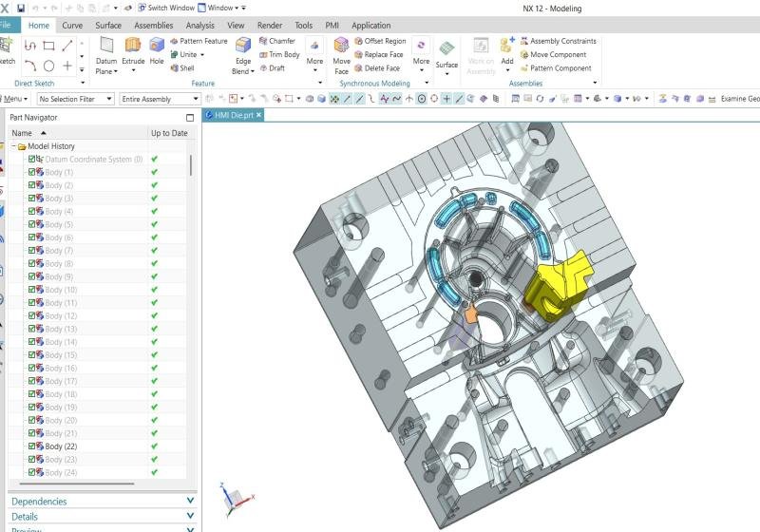Toggle the Body (22) checkbox
Screen dimensions: 760x532
tap(31, 446)
